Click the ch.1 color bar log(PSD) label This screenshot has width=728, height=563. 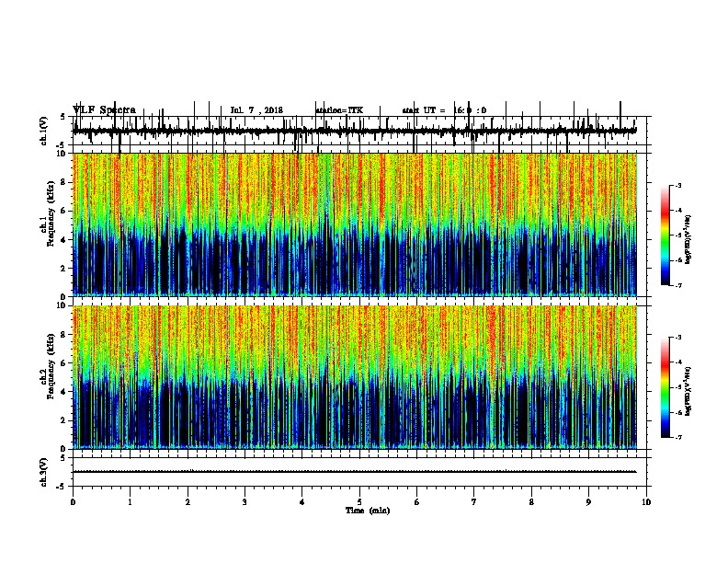pos(688,239)
